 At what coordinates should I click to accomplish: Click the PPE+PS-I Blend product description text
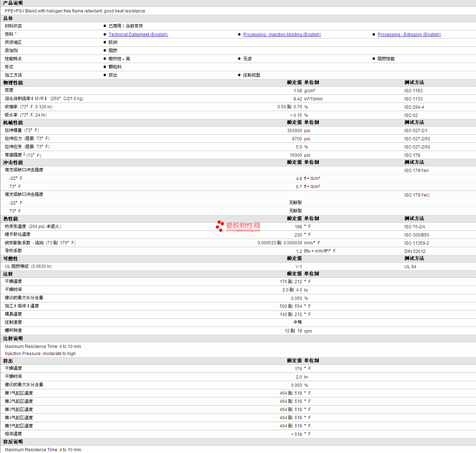(75, 11)
